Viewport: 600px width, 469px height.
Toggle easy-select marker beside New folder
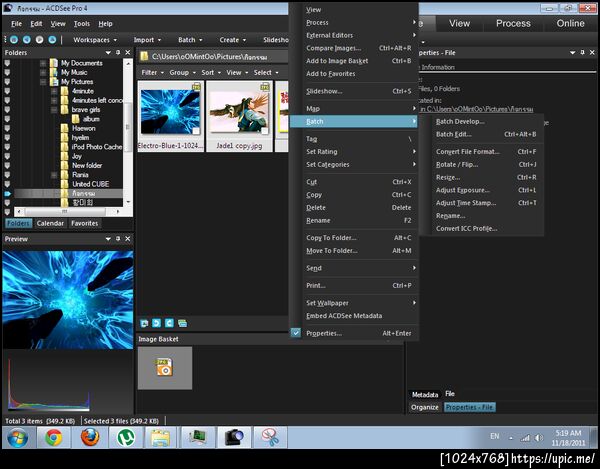point(7,165)
